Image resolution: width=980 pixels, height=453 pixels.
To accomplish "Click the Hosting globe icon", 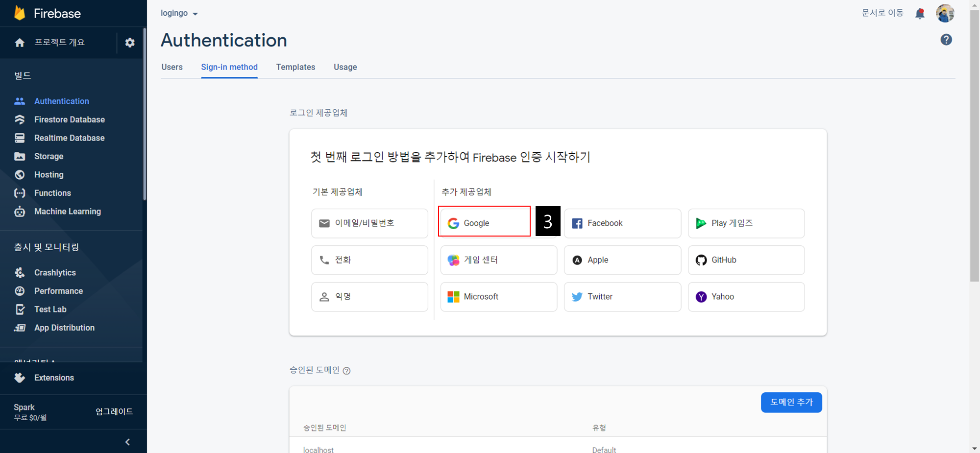I will [x=20, y=175].
